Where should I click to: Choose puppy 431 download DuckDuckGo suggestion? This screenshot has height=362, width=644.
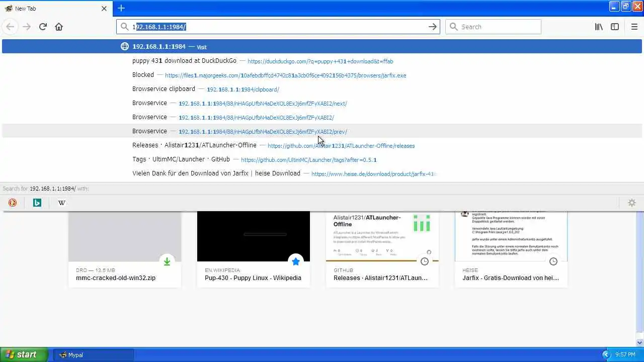pos(322,61)
